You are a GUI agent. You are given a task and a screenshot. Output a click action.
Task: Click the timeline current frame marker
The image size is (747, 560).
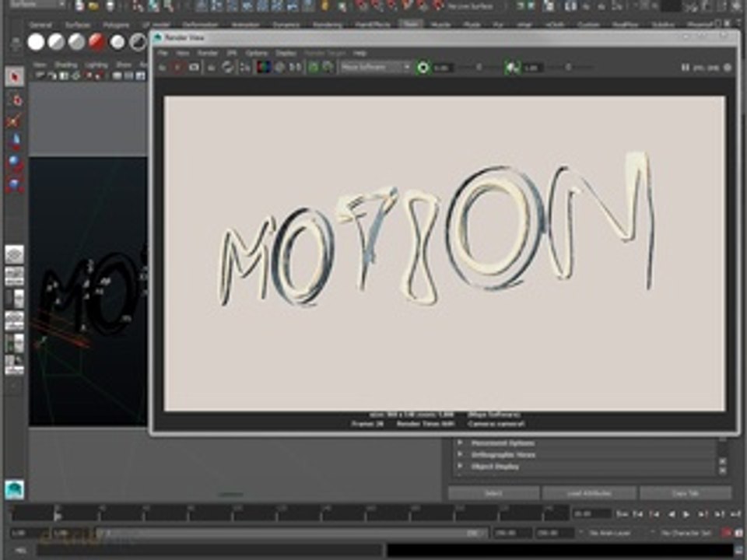57,514
